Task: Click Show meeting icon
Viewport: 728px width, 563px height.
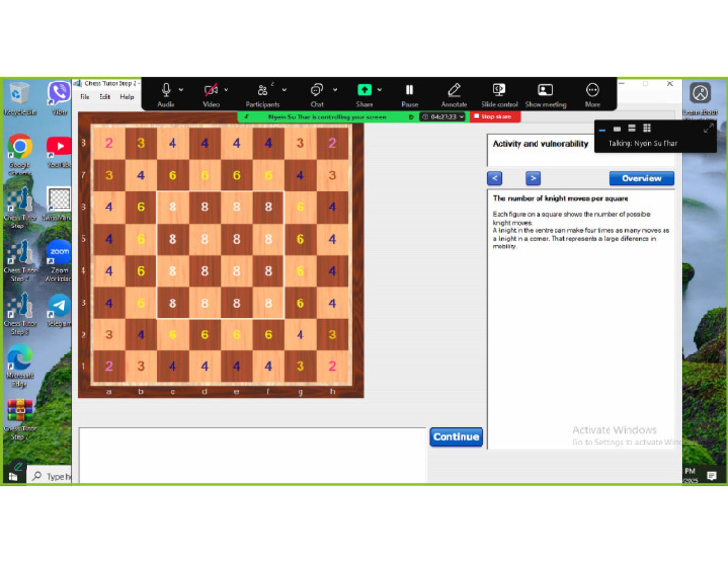Action: pos(546,95)
